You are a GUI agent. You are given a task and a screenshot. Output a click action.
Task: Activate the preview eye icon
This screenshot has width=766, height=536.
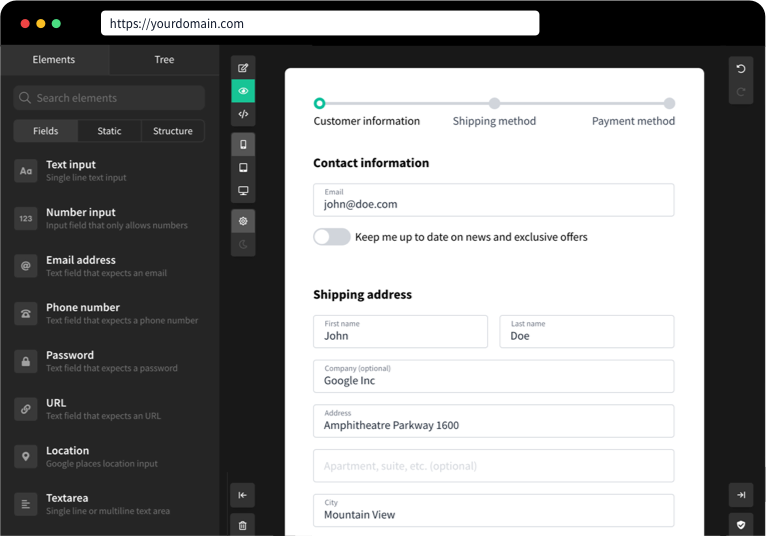point(243,91)
